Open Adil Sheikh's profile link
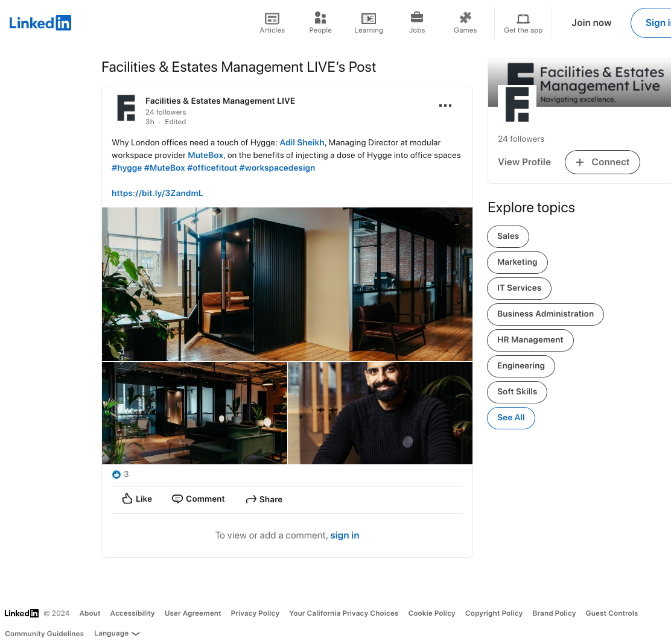The width and height of the screenshot is (671, 644). point(302,142)
